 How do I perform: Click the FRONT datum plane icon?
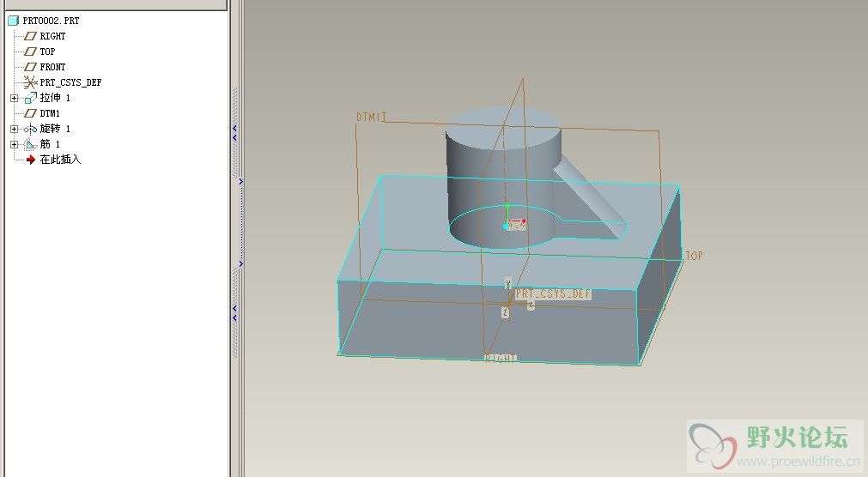point(30,67)
